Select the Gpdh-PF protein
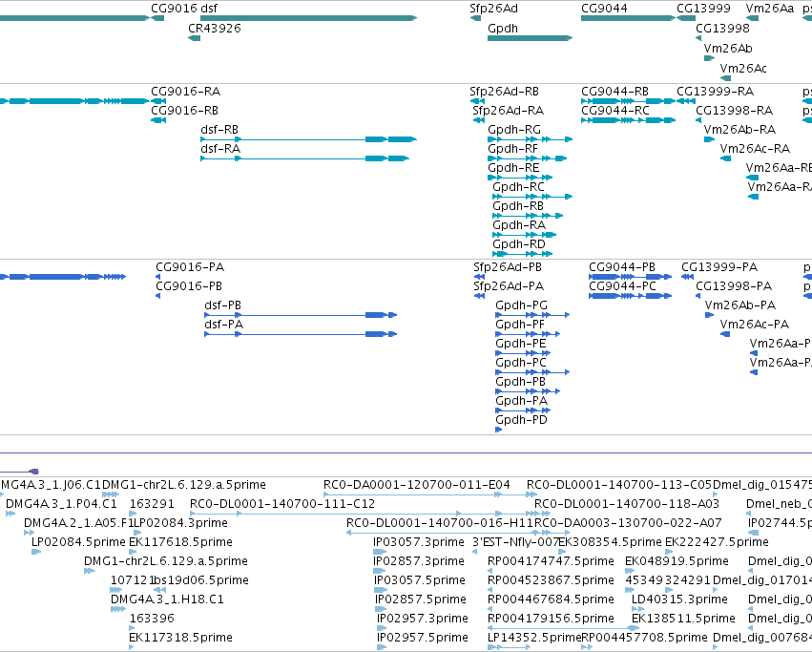 click(528, 334)
